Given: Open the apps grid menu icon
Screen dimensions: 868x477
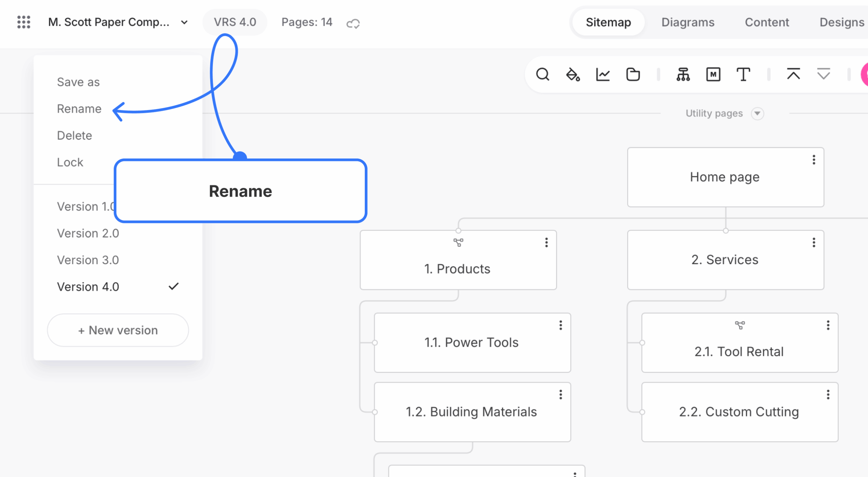Looking at the screenshot, I should point(24,22).
